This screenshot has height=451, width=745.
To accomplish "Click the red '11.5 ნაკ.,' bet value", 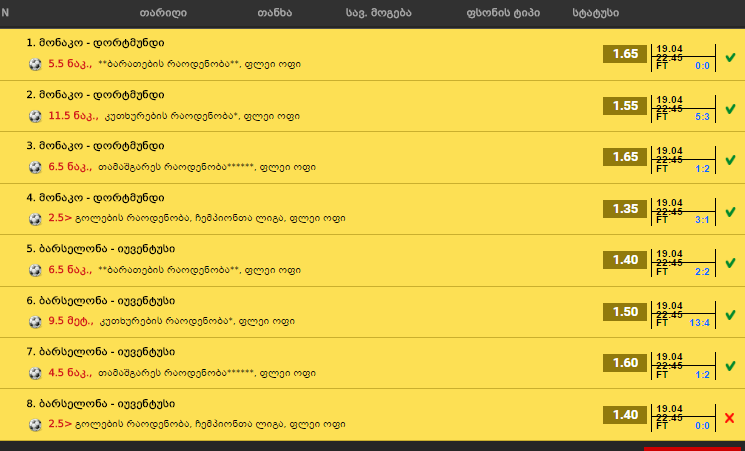I will pos(74,115).
